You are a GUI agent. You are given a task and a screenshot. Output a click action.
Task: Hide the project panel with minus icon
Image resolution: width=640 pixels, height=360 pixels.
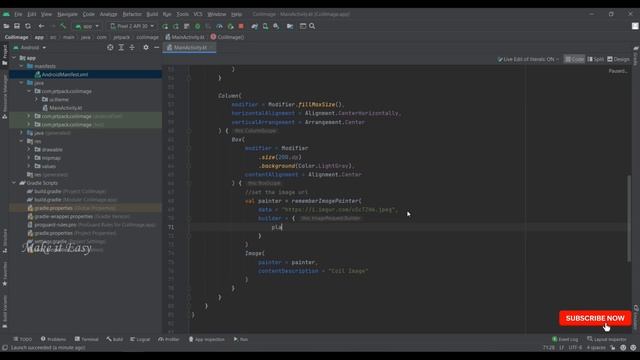[157, 47]
